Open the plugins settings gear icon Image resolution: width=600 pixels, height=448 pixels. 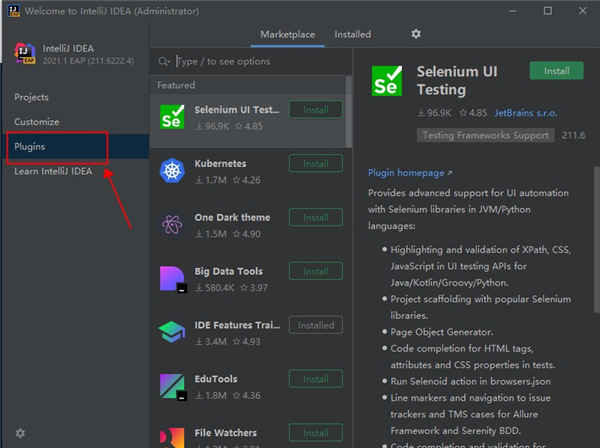click(x=416, y=34)
